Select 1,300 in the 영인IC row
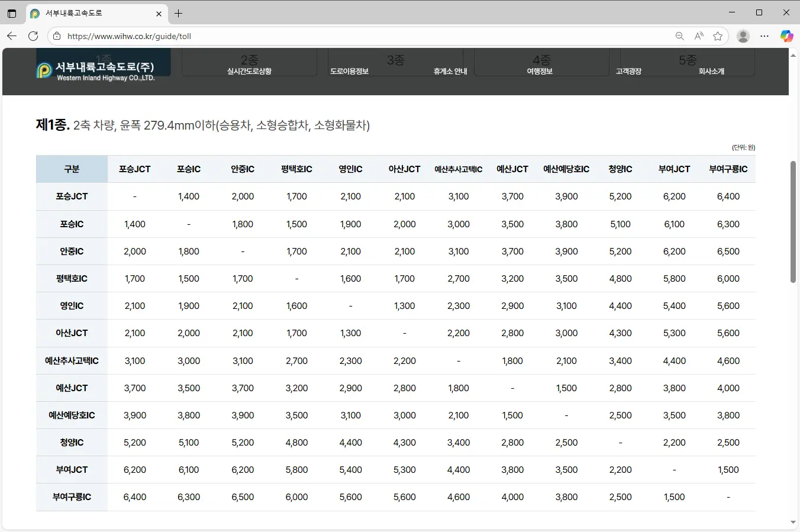This screenshot has height=532, width=800. (x=405, y=306)
